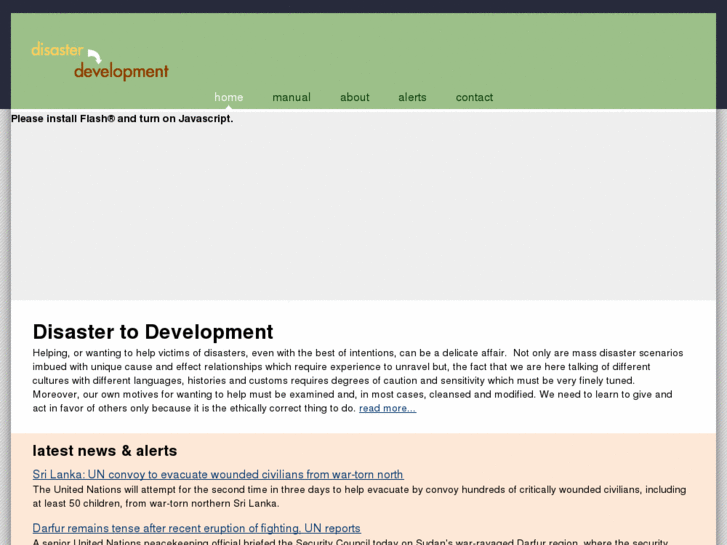Click the 'latest news & alerts' heading

point(105,451)
